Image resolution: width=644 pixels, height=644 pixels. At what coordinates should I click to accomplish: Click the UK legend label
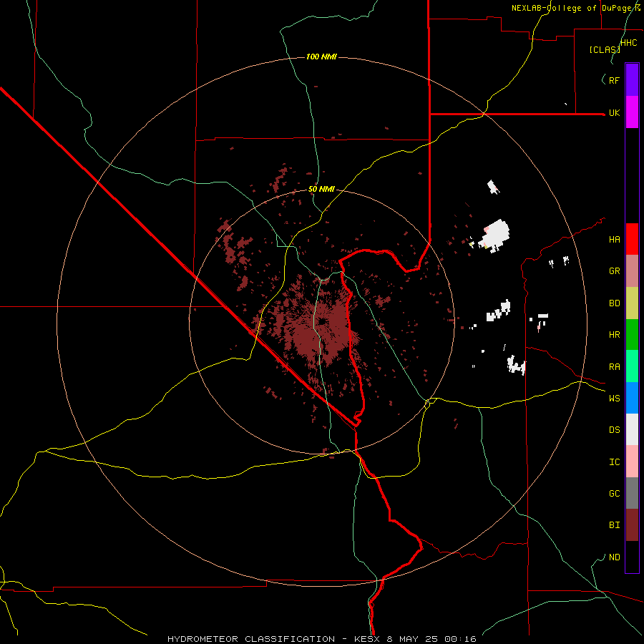click(614, 113)
